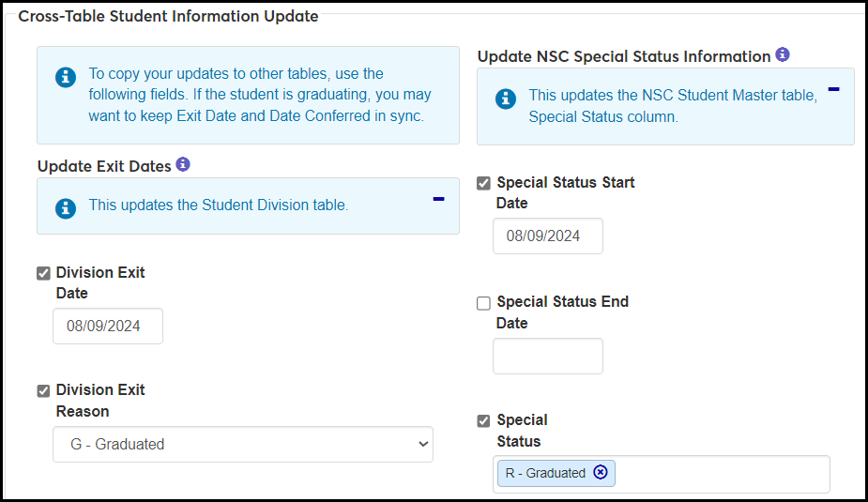The image size is (868, 502).
Task: Uncheck the Division Exit Reason checkbox
Action: click(43, 391)
